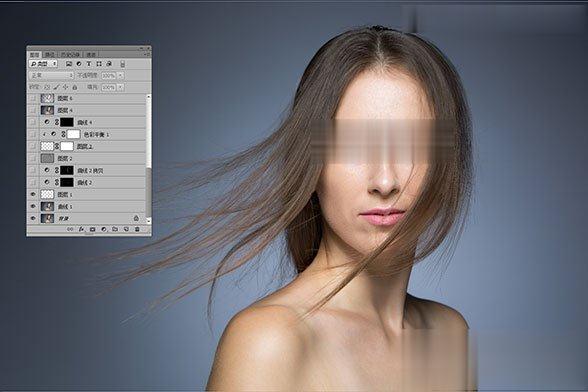Create a new layer group folder icon
Screen dimensions: 588x392
115,229
